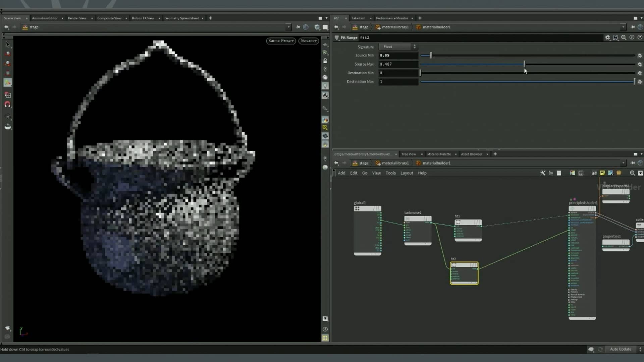Image resolution: width=644 pixels, height=362 pixels.
Task: Open the Karma Persp camera dropdown
Action: point(280,41)
